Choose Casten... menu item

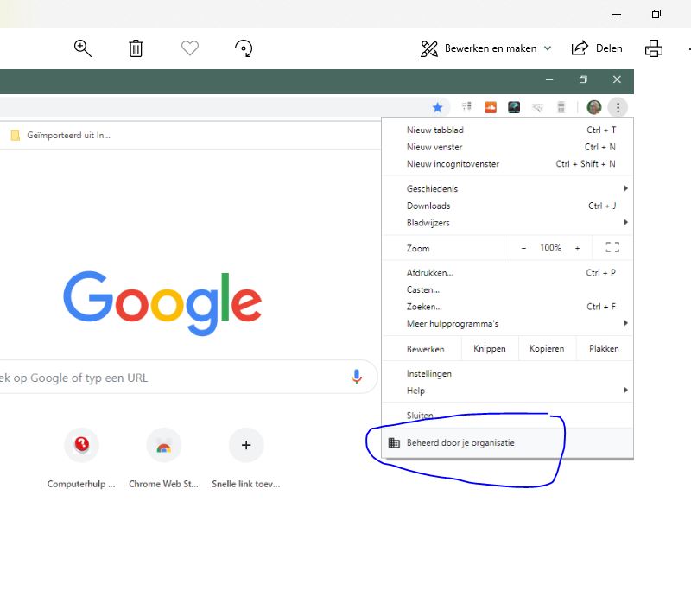507,289
